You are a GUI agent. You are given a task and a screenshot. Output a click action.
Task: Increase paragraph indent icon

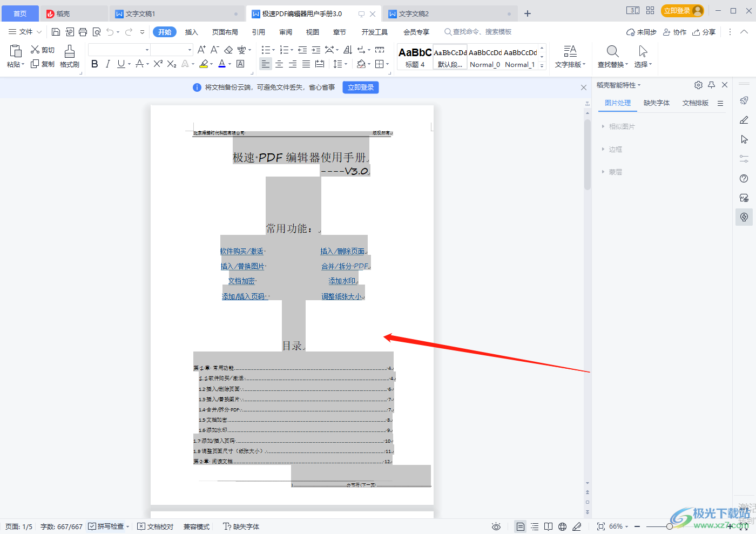(316, 50)
